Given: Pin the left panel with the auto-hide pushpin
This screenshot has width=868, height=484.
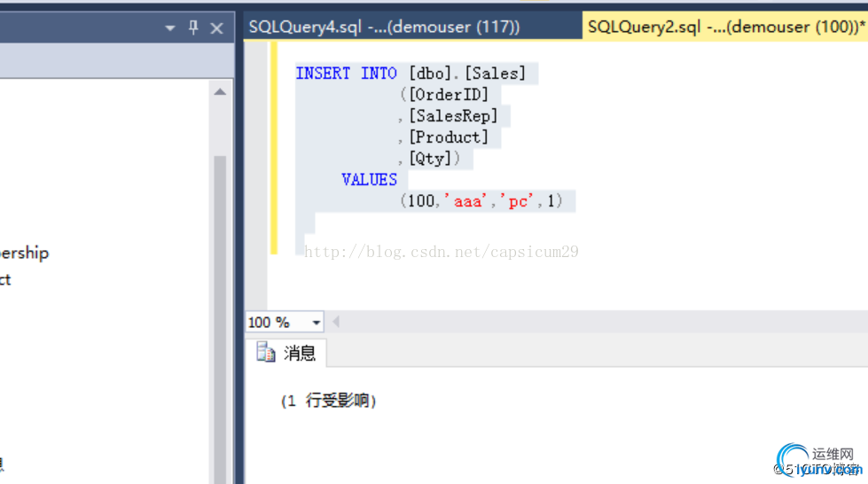Looking at the screenshot, I should click(x=193, y=27).
